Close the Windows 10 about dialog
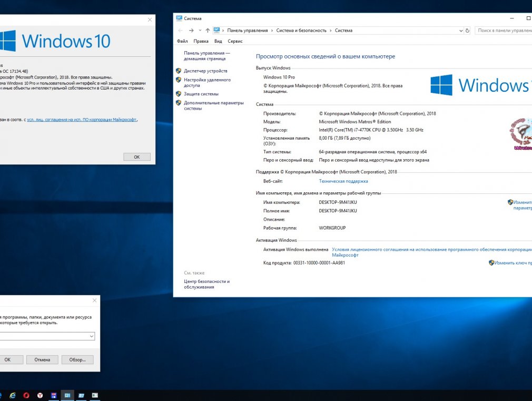 coord(150,19)
